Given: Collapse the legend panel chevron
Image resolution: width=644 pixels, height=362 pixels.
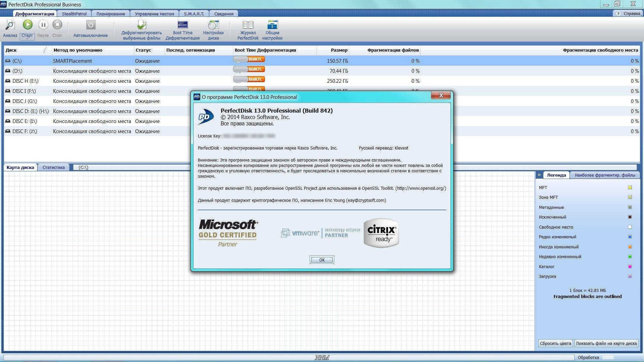Looking at the screenshot, I should 539,175.
